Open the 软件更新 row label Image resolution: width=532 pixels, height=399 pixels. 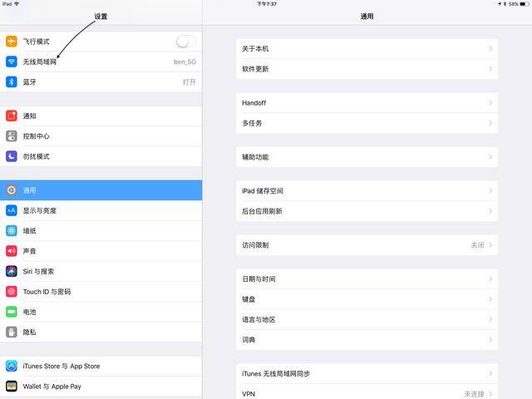[x=255, y=69]
